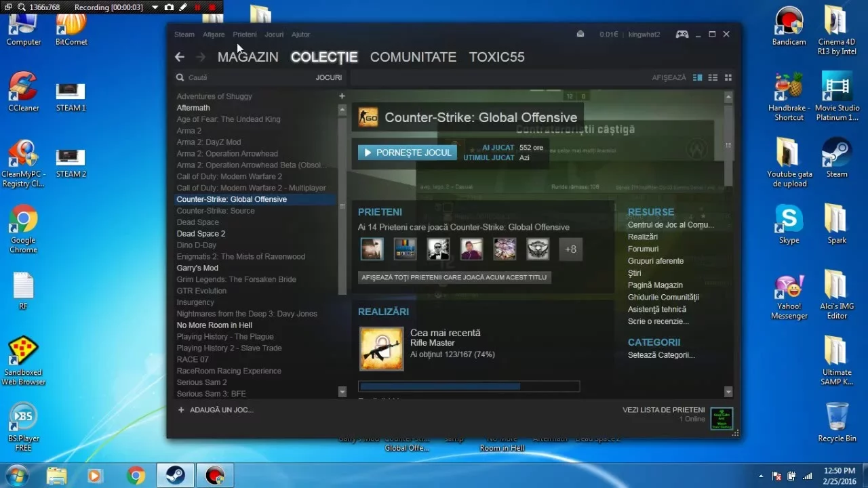Open Handbrake desktop shortcut
868x488 pixels.
(x=789, y=96)
